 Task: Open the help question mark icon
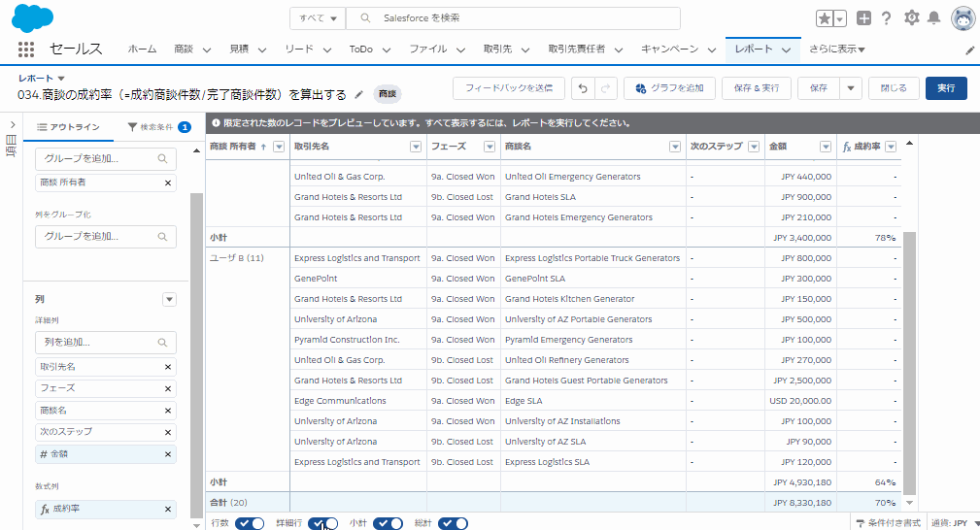coord(886,18)
